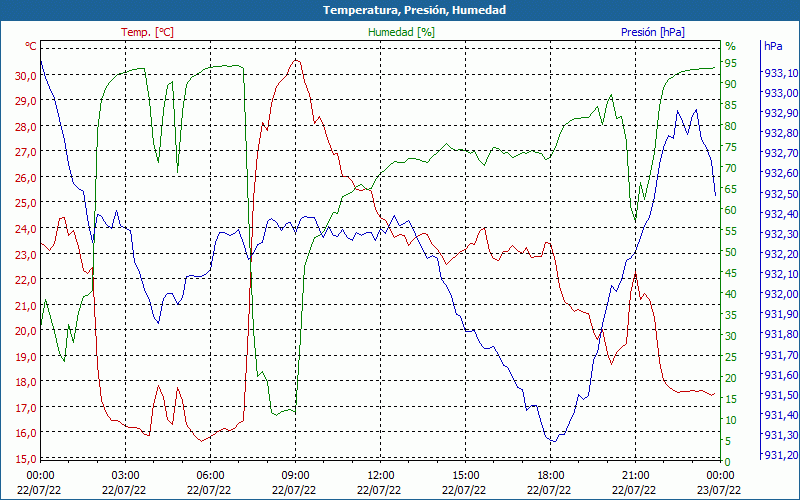Click the chart title 'Temperatura, Presión, Humedad'

click(414, 10)
